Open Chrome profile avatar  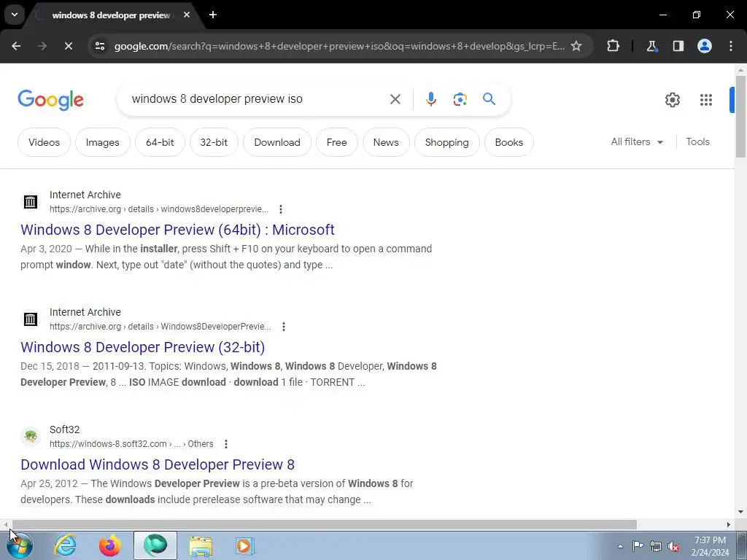(x=705, y=46)
